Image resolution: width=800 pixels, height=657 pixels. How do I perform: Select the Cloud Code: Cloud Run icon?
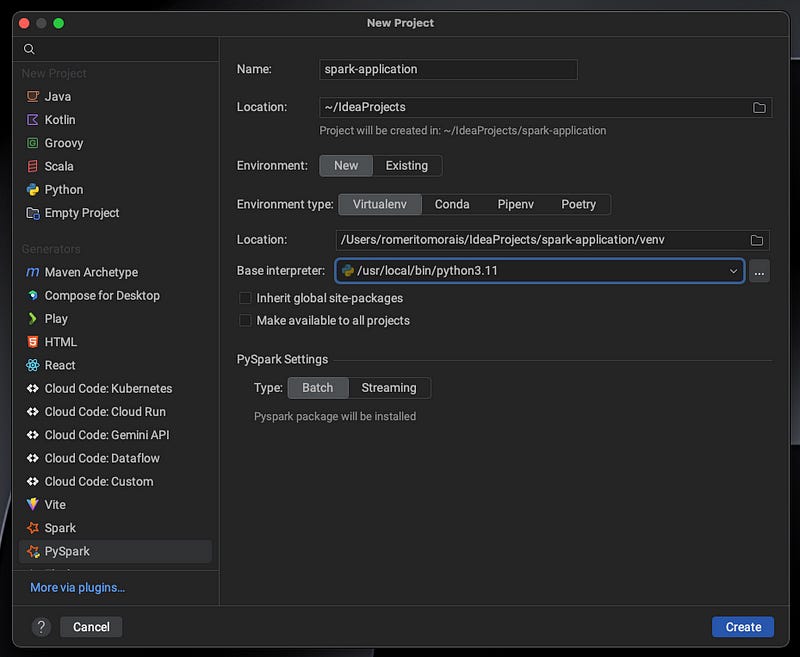pos(33,412)
